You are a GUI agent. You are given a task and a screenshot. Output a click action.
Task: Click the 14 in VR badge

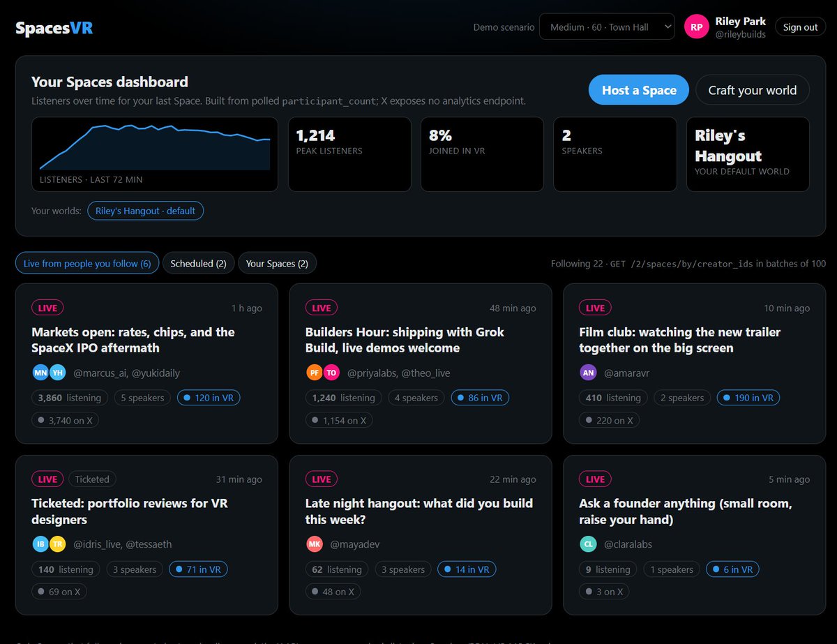467,569
